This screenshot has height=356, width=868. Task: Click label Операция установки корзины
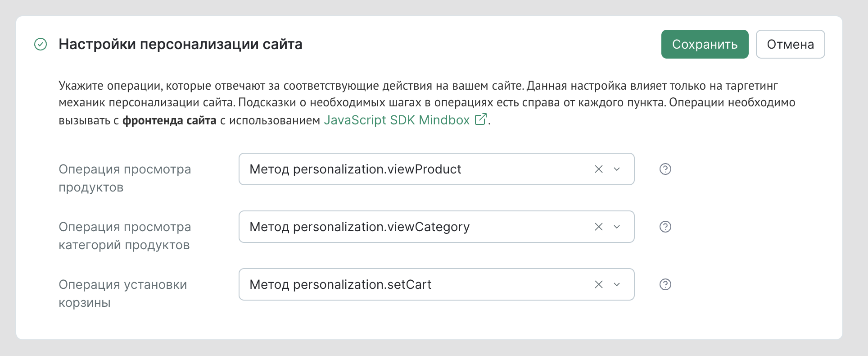(122, 293)
